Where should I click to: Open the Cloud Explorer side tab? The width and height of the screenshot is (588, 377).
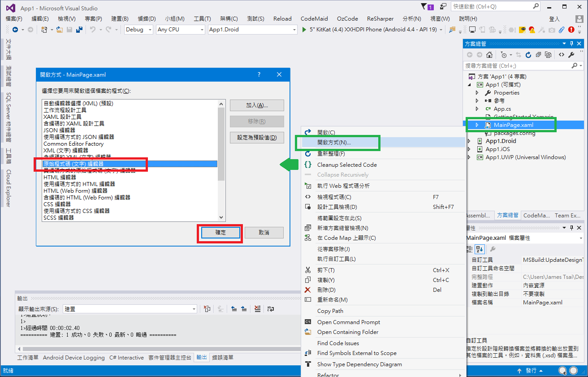coord(9,188)
